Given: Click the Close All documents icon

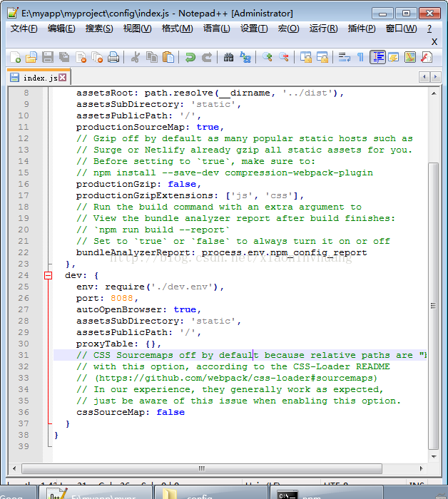Looking at the screenshot, I should [97, 57].
